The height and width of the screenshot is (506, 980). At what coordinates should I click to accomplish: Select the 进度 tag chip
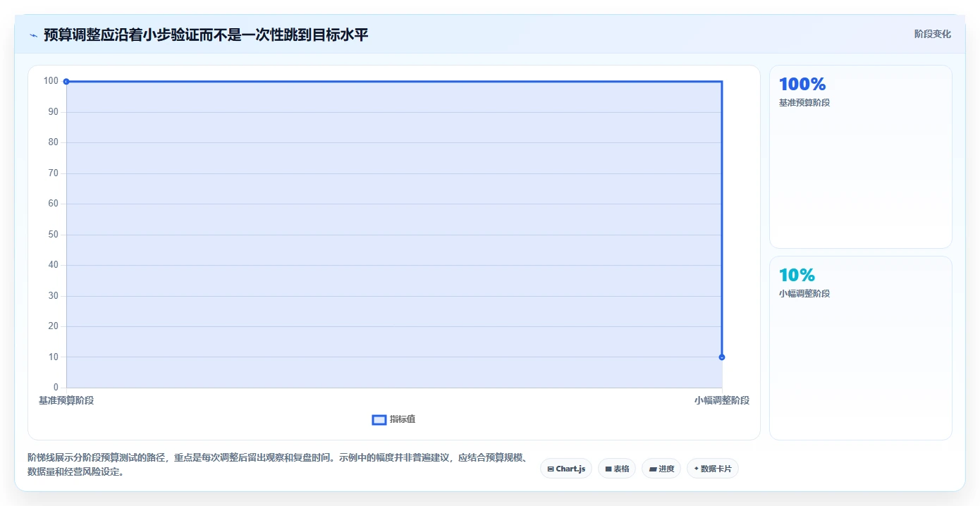pyautogui.click(x=661, y=469)
